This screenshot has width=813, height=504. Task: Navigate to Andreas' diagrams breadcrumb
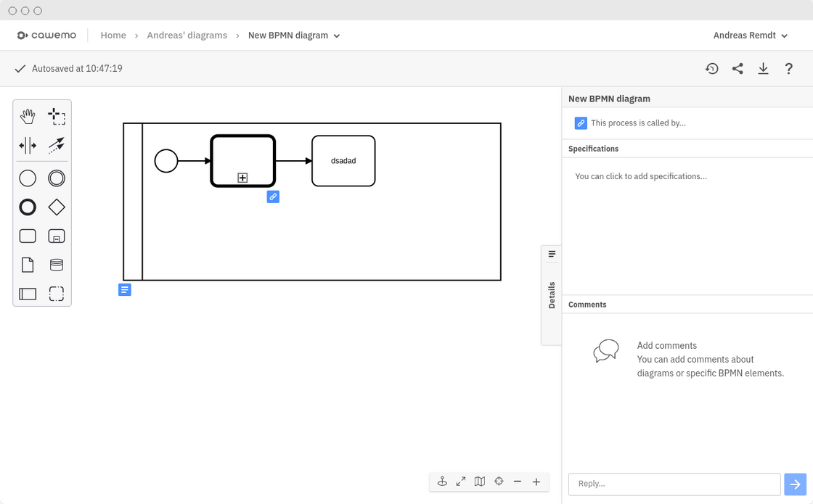[187, 36]
